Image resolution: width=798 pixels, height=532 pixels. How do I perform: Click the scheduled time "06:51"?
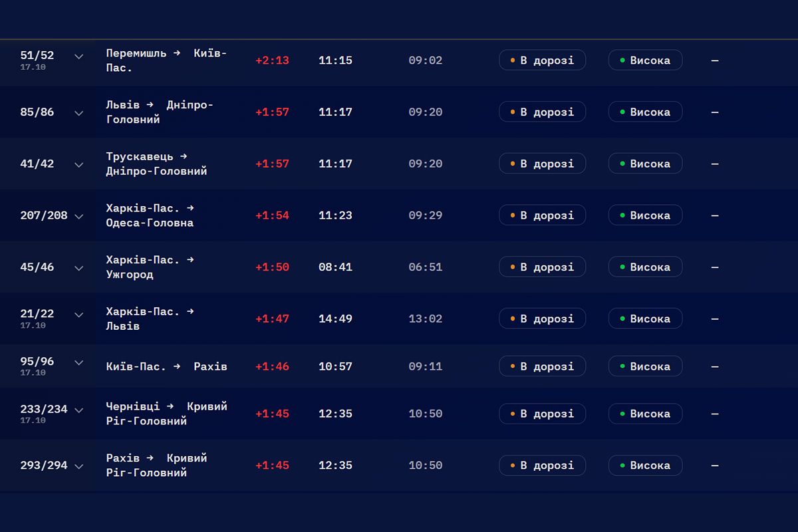425,267
